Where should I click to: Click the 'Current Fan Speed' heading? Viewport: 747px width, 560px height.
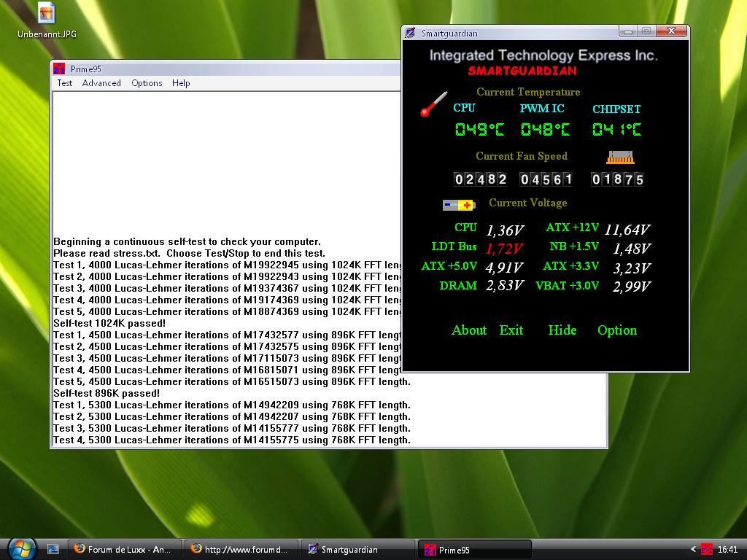(x=522, y=156)
